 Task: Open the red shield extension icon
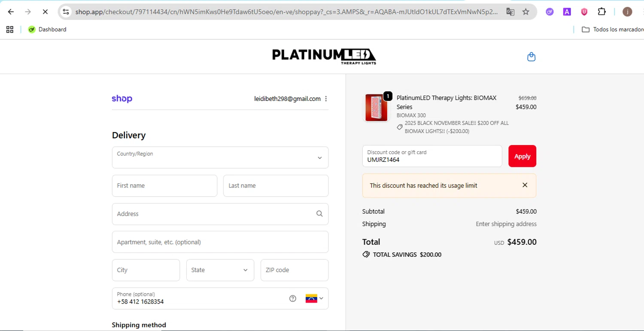584,12
